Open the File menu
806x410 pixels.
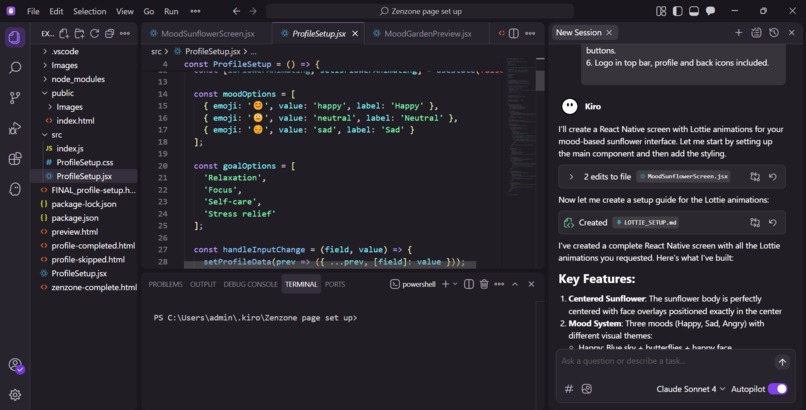(x=33, y=11)
